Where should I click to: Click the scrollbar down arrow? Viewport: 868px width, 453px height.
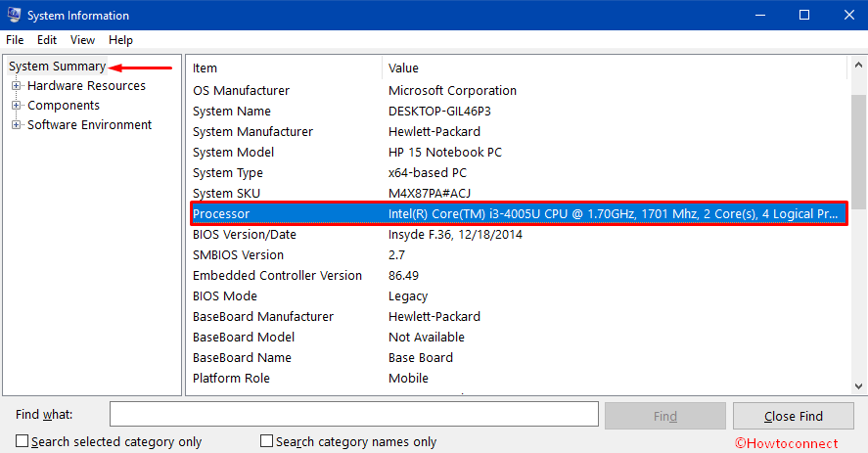858,387
